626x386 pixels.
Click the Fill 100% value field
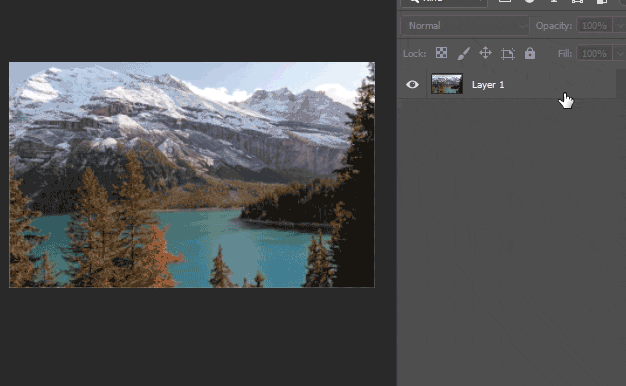[x=594, y=53]
